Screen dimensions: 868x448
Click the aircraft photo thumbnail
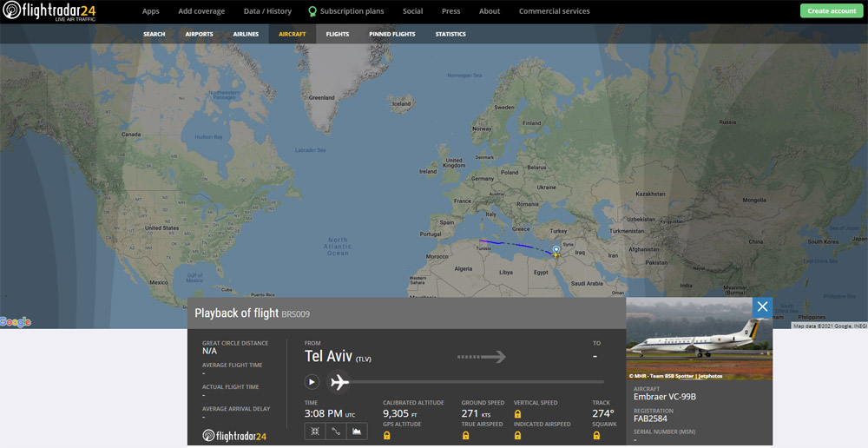point(699,339)
